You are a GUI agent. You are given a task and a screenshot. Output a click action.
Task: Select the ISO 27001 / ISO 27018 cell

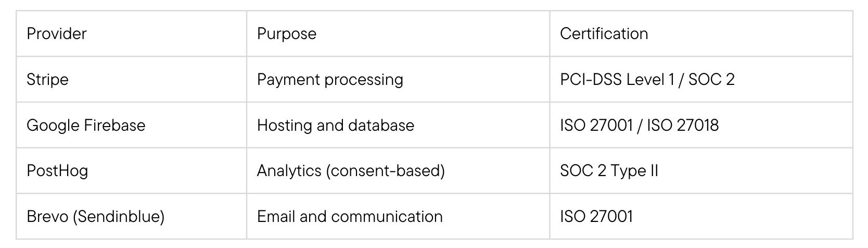click(639, 126)
